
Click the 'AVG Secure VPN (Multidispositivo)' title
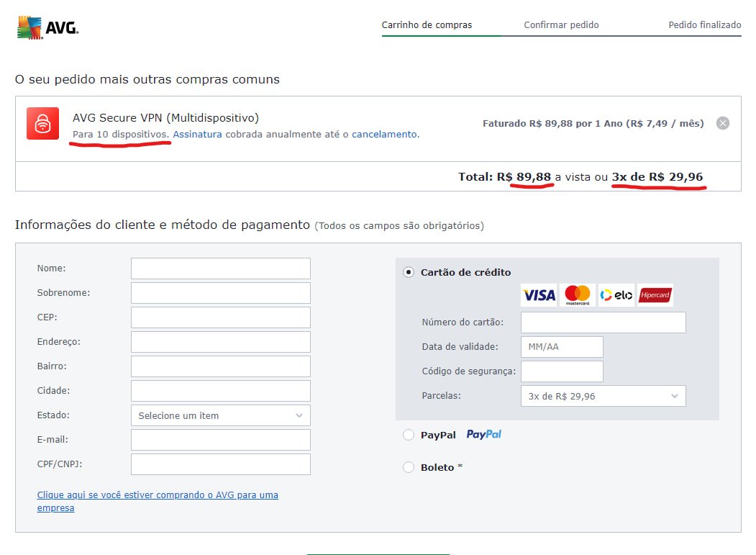click(x=165, y=118)
